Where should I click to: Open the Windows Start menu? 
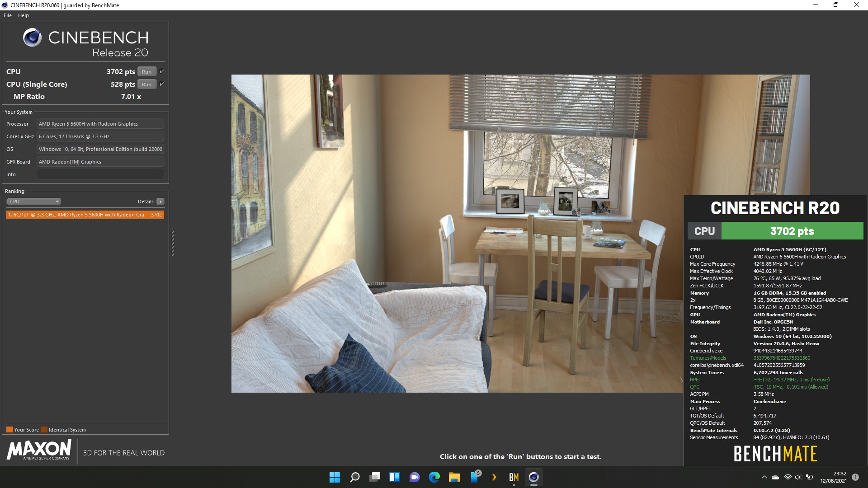(x=335, y=477)
